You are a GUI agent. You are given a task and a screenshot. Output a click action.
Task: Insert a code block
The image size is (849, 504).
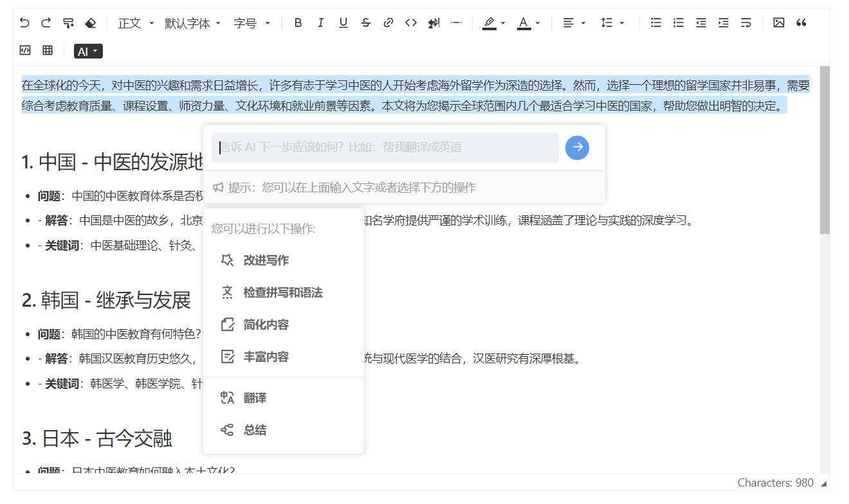pyautogui.click(x=25, y=50)
